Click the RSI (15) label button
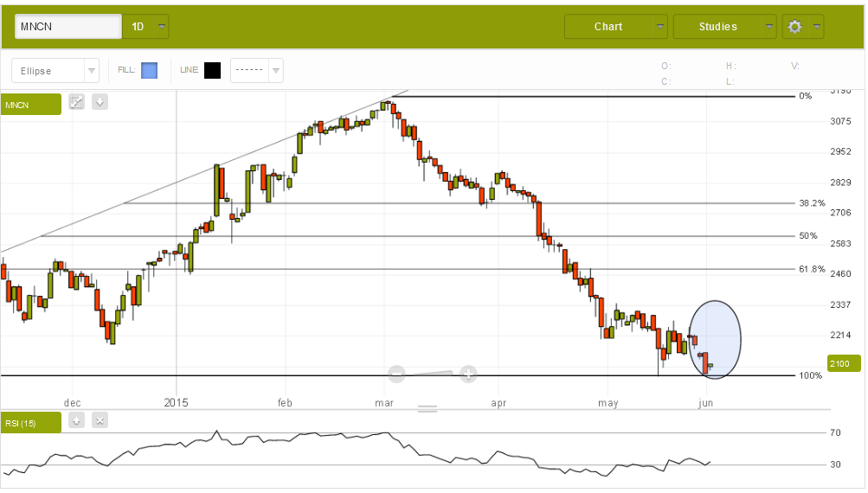 [x=31, y=422]
